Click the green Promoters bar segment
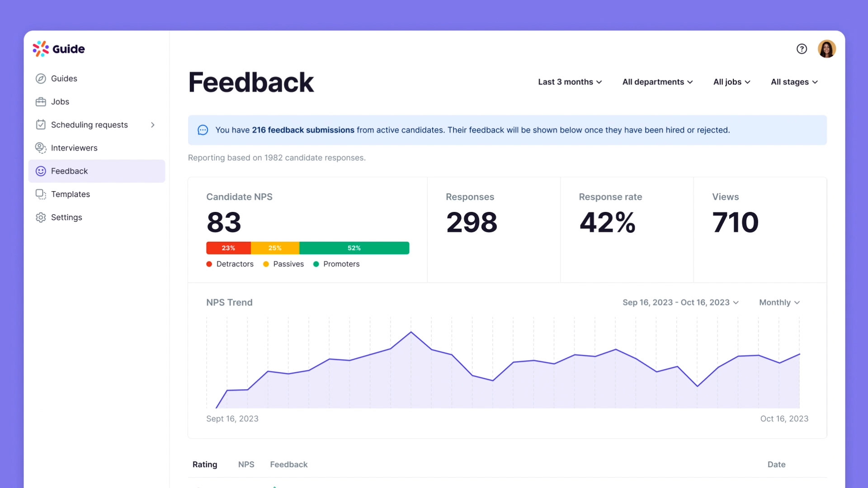 354,248
